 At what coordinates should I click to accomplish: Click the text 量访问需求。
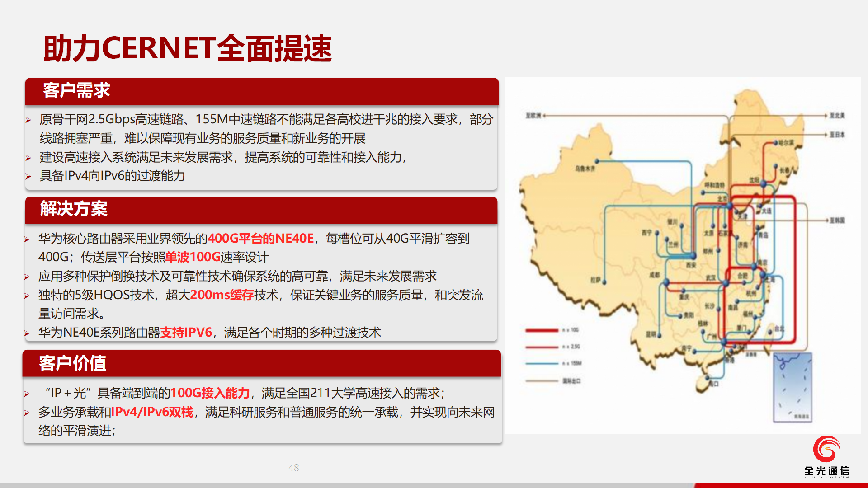point(72,314)
